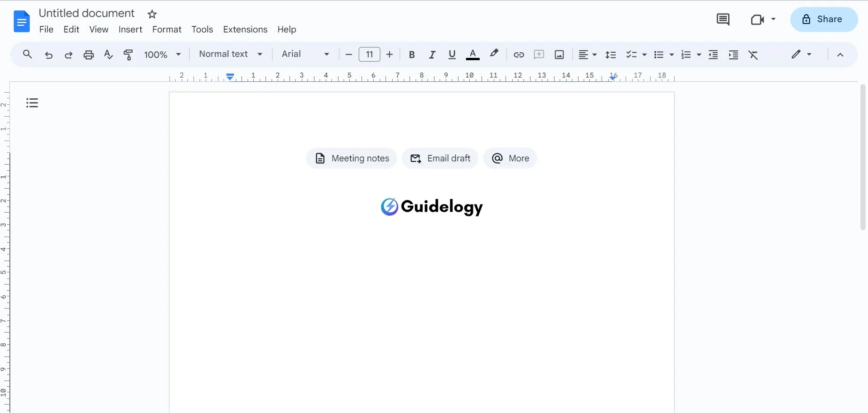Insert the Meeting notes template

[352, 159]
